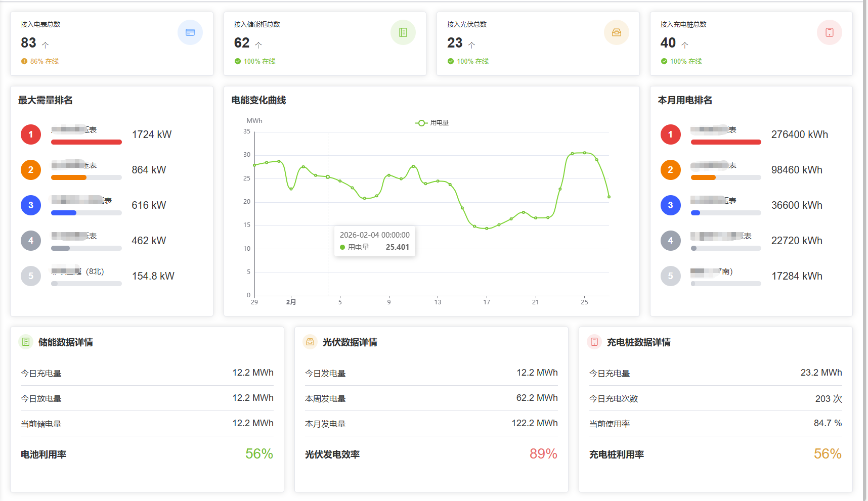Select rank badge 1 in 最大需量排名

[x=30, y=134]
